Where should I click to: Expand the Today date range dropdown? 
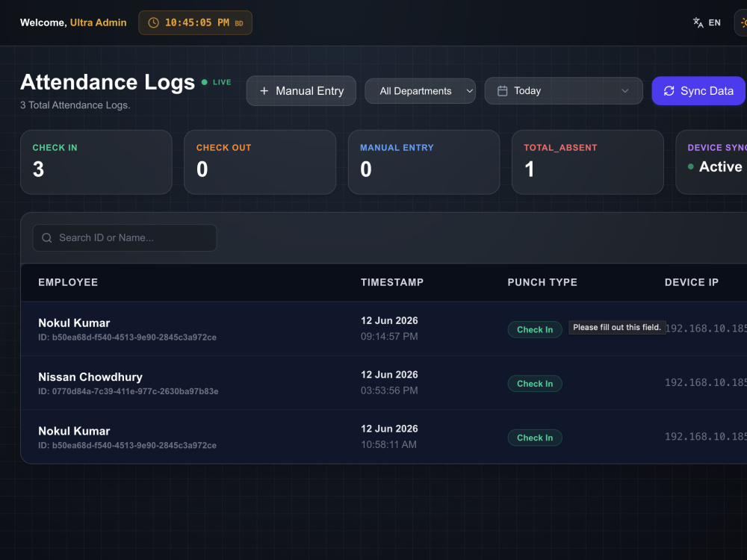[x=563, y=90]
